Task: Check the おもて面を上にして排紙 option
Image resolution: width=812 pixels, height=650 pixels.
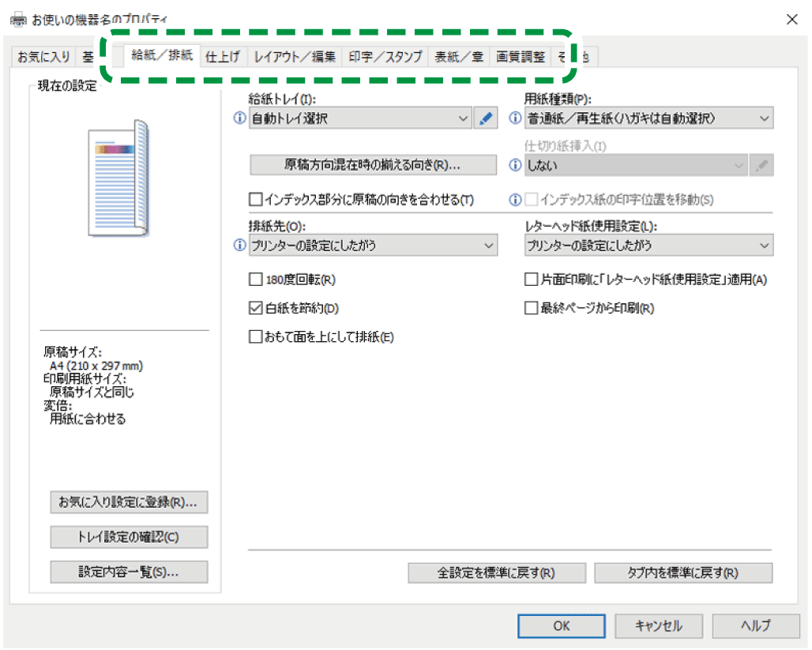Action: click(255, 337)
